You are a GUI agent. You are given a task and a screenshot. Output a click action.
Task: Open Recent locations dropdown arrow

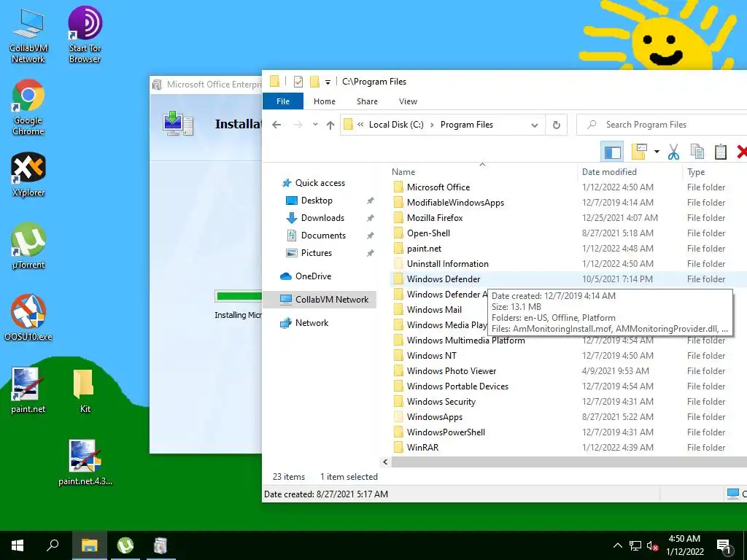[x=315, y=125]
